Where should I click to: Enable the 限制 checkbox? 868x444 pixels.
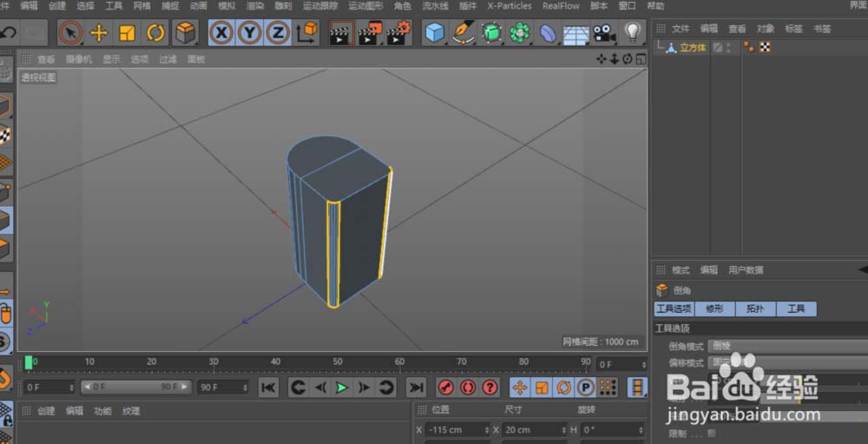click(x=712, y=433)
